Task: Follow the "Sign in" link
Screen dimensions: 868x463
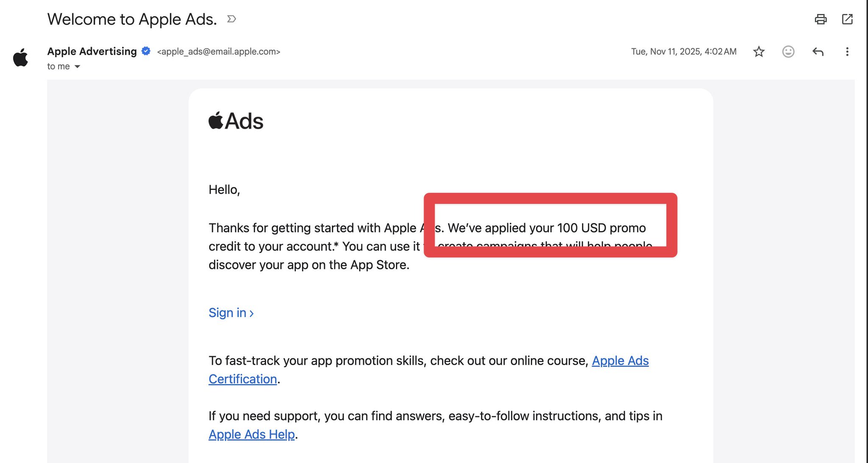Action: point(231,313)
